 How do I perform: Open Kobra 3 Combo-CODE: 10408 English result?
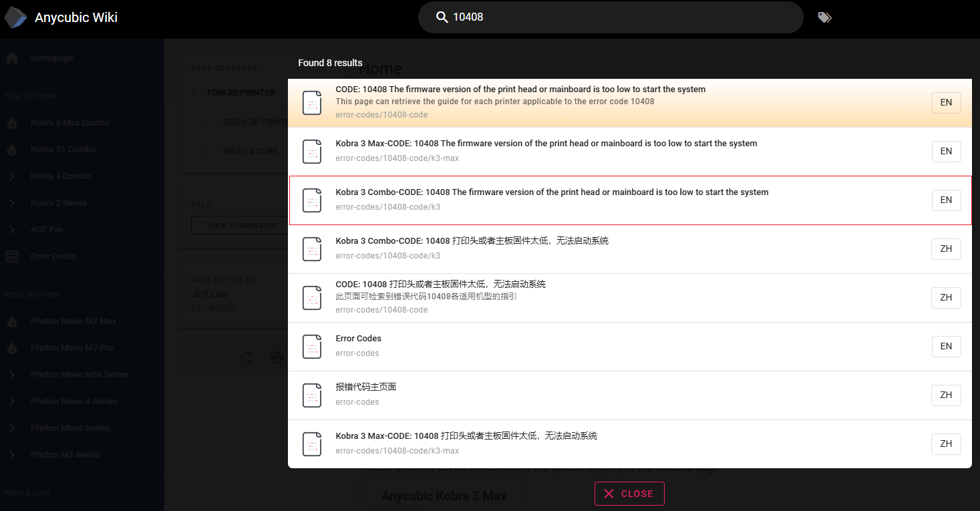[x=630, y=200]
